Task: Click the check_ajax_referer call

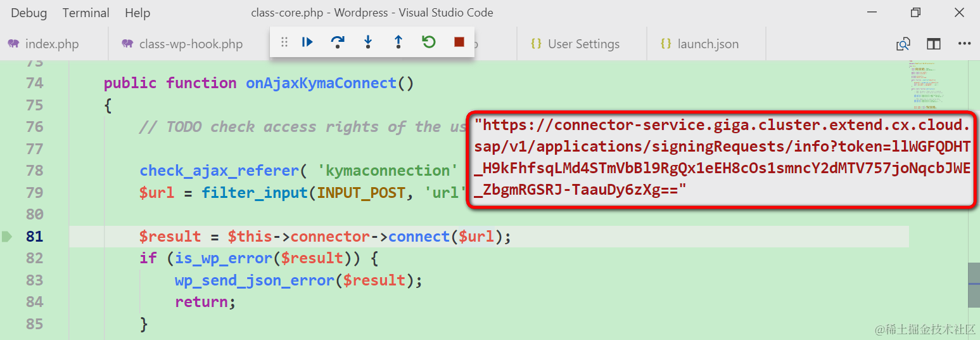Action: pos(219,171)
